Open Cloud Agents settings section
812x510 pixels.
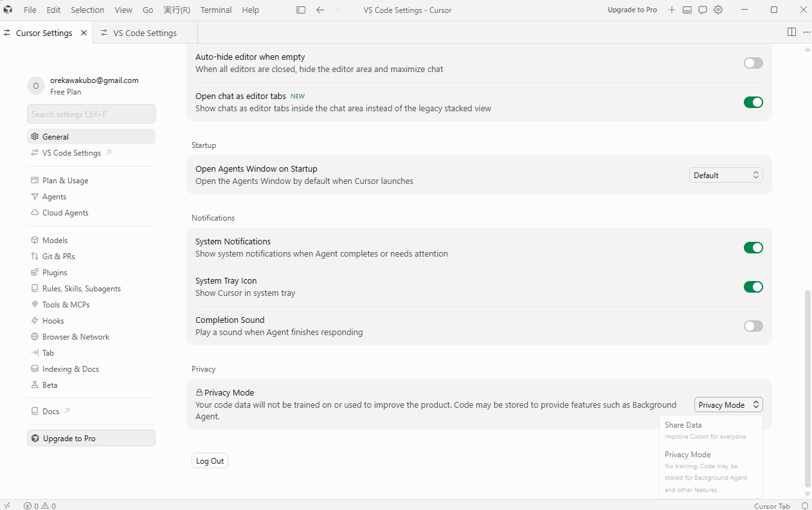click(91, 212)
